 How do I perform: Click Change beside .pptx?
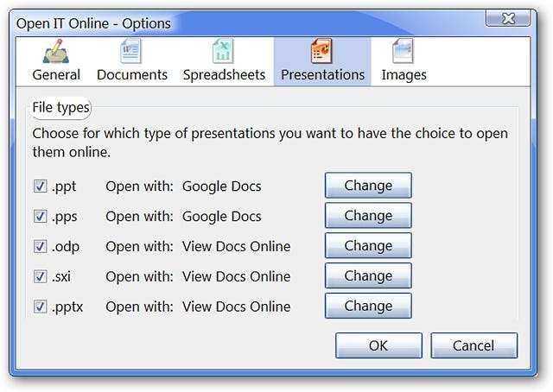pyautogui.click(x=368, y=307)
